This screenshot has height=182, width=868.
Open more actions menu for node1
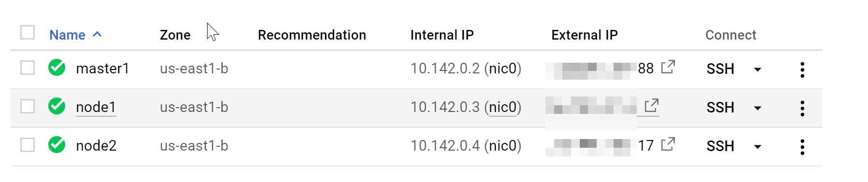pos(802,108)
